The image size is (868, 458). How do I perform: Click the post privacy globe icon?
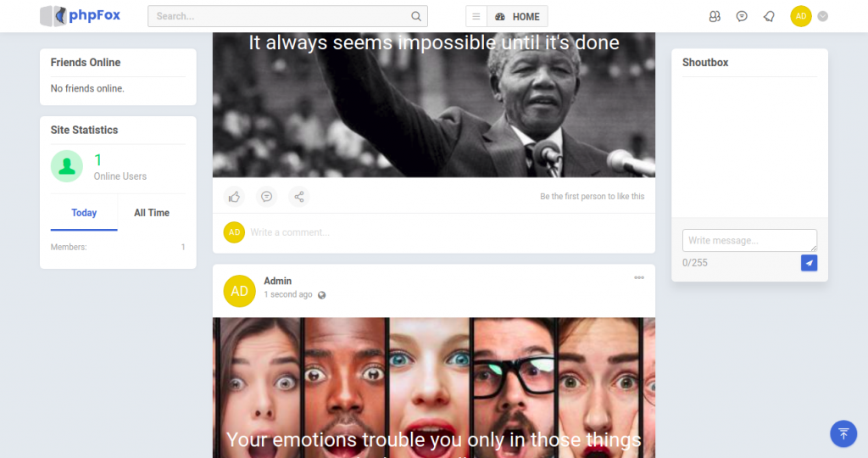(321, 295)
